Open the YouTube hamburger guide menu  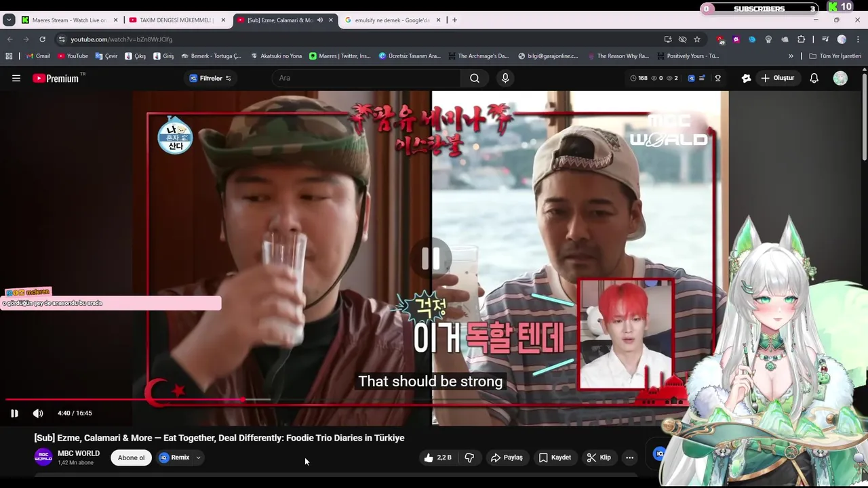coord(16,78)
